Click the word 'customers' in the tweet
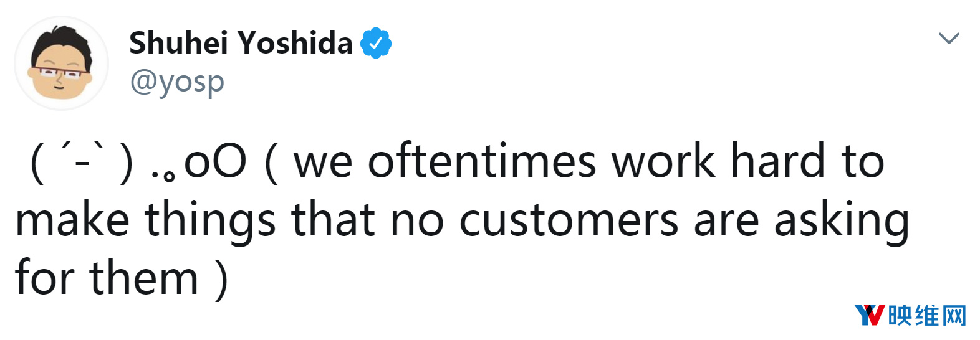Image resolution: width=980 pixels, height=340 pixels. 568,220
